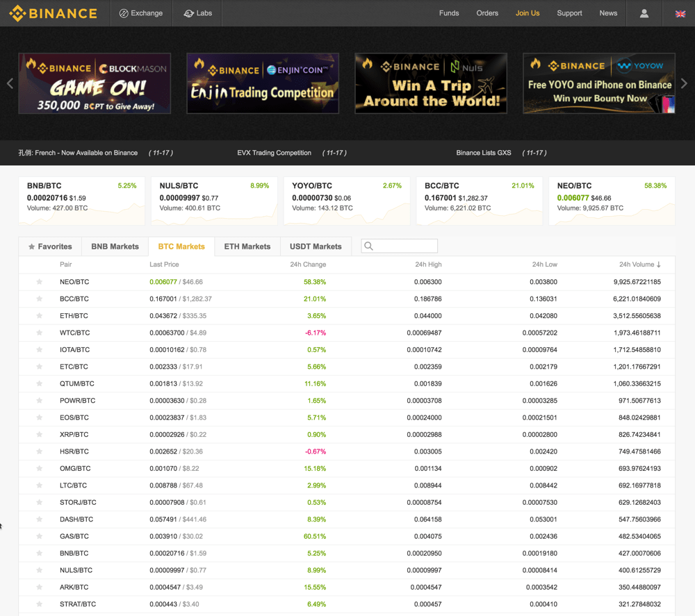Open Funds in top navigation

449,13
